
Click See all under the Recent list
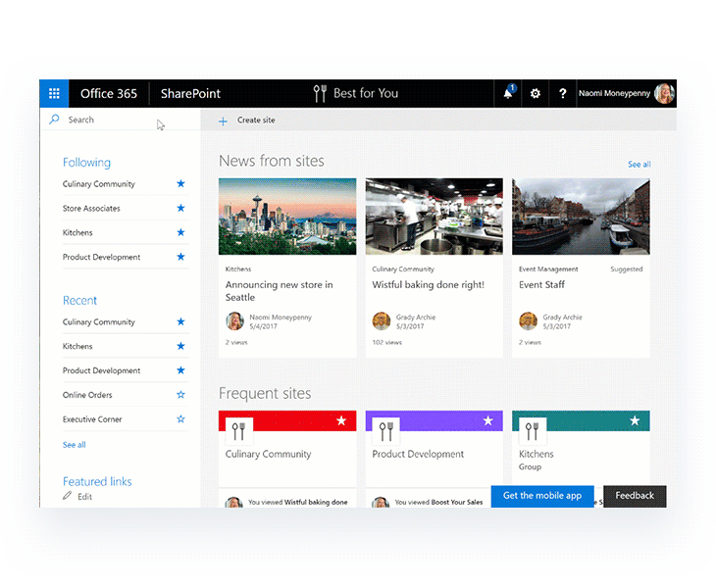point(74,445)
